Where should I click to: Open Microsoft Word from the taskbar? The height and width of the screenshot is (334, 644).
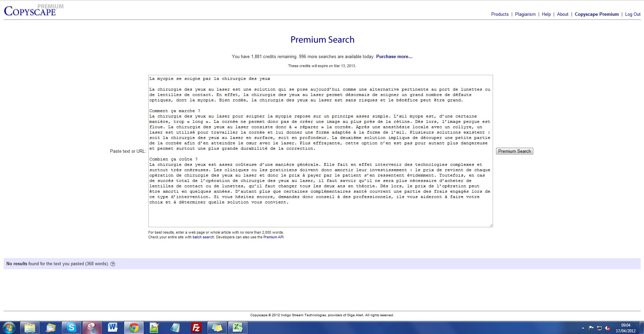[113, 327]
